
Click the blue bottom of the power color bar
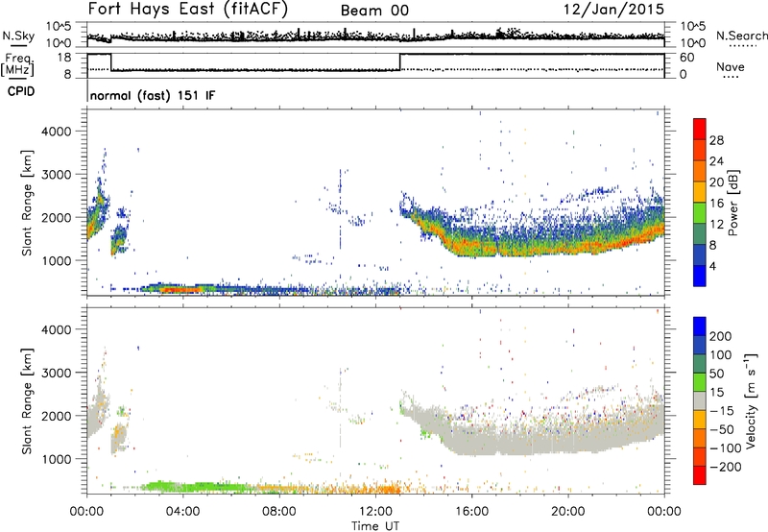(700, 276)
